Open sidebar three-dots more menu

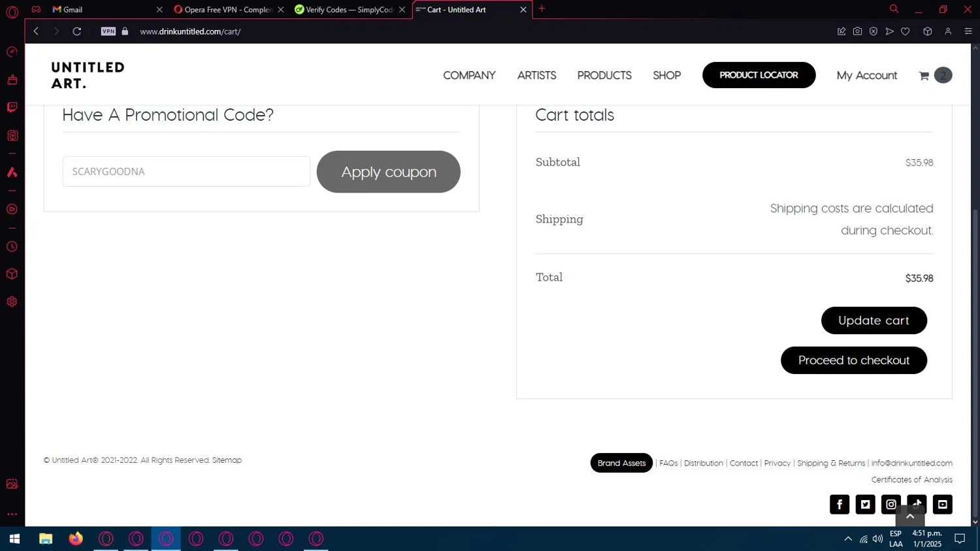[12, 514]
